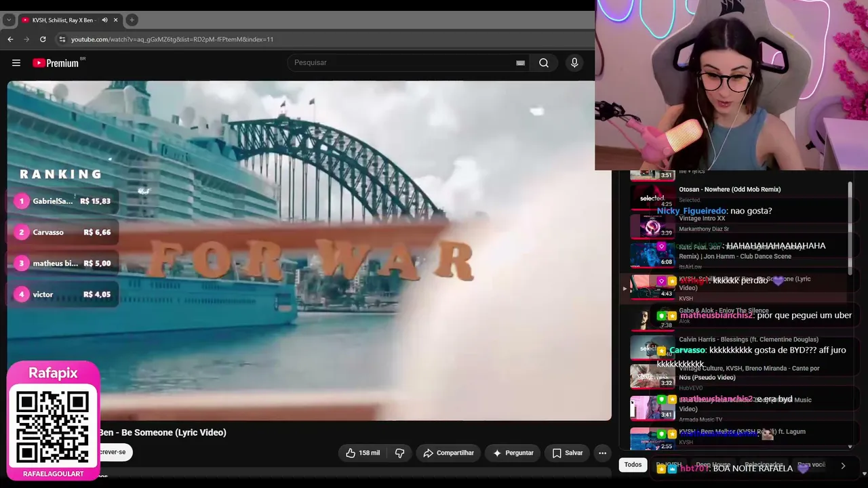Go forward in browser history
The height and width of the screenshot is (488, 868).
coord(26,39)
